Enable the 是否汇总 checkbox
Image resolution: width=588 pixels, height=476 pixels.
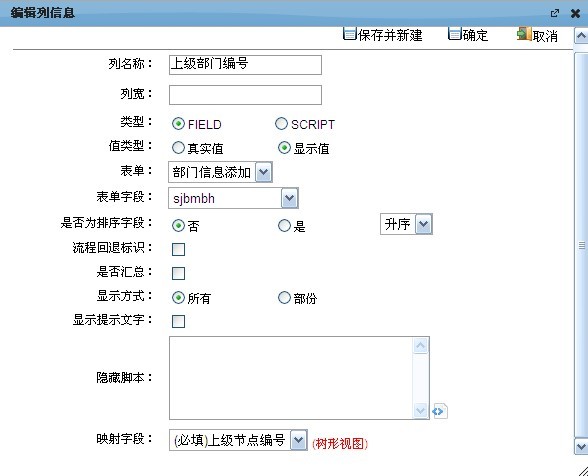tap(178, 273)
